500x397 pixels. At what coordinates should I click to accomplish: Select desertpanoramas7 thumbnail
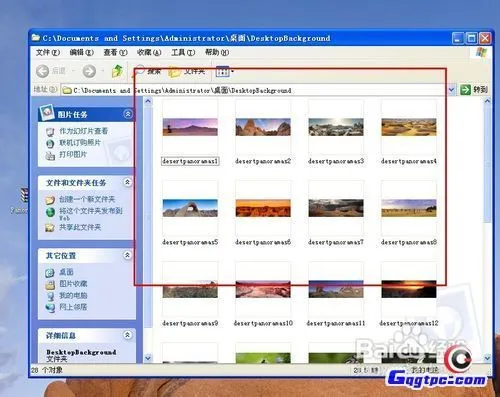point(336,208)
